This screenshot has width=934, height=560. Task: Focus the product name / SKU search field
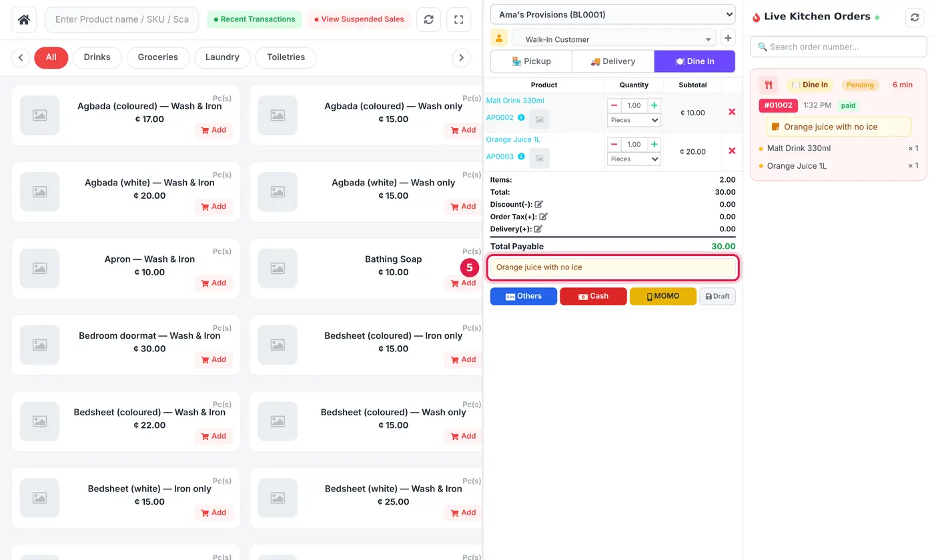pos(122,20)
